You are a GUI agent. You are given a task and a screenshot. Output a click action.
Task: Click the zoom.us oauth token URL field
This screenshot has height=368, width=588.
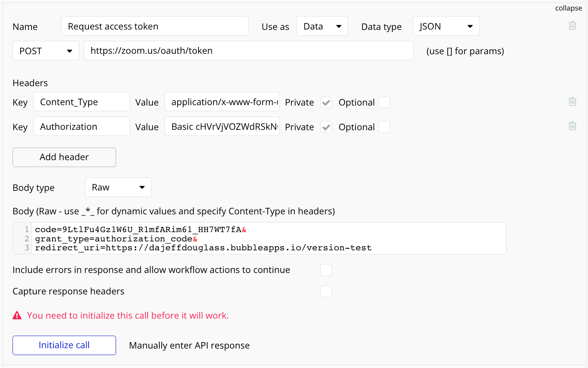(x=248, y=51)
